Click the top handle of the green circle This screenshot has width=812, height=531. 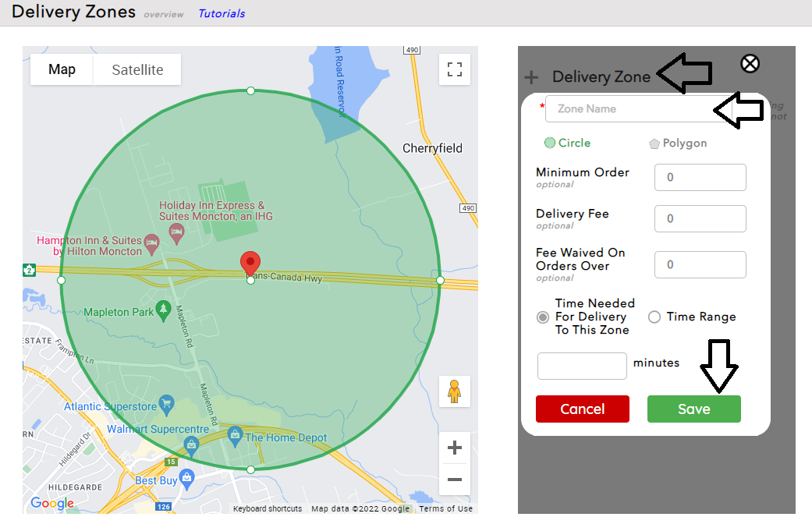pyautogui.click(x=250, y=91)
